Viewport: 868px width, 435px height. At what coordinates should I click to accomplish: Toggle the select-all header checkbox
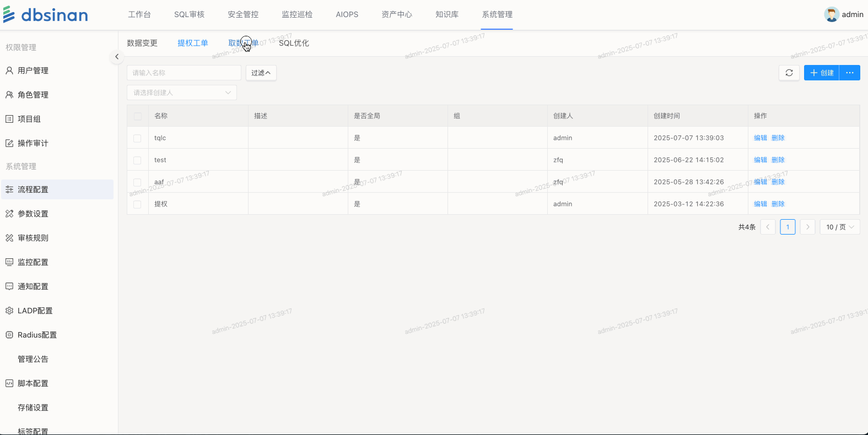coord(137,116)
